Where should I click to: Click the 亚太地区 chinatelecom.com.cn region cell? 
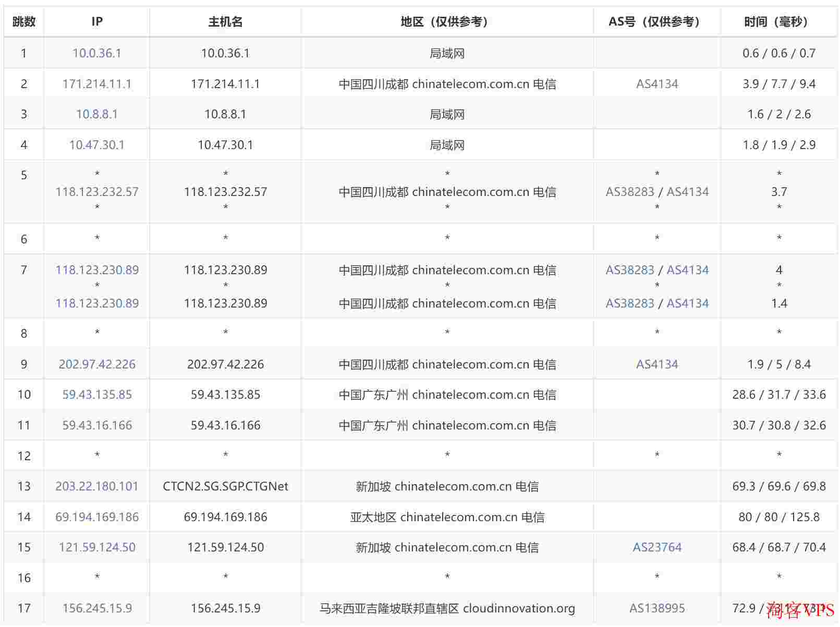(447, 517)
